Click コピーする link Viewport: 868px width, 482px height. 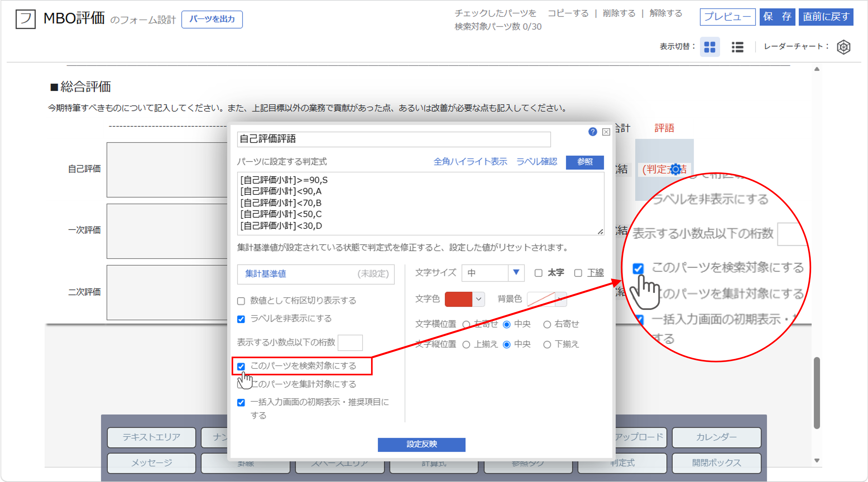click(568, 13)
